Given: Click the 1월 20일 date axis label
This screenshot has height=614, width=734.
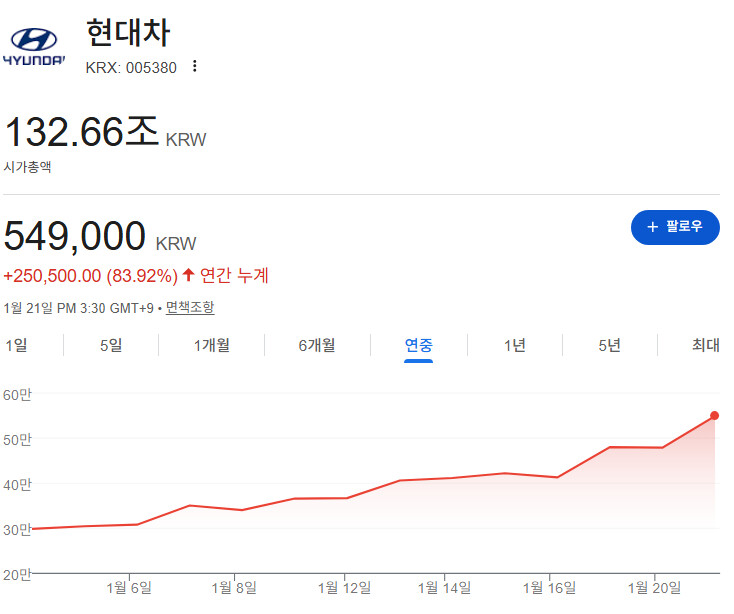Looking at the screenshot, I should [653, 587].
